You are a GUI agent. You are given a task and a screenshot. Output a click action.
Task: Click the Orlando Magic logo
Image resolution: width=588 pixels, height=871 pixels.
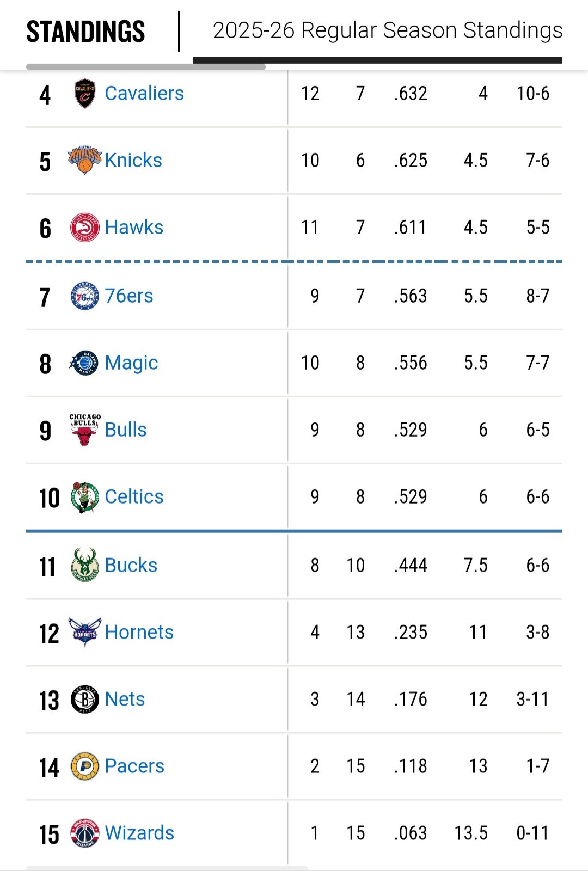coord(84,363)
